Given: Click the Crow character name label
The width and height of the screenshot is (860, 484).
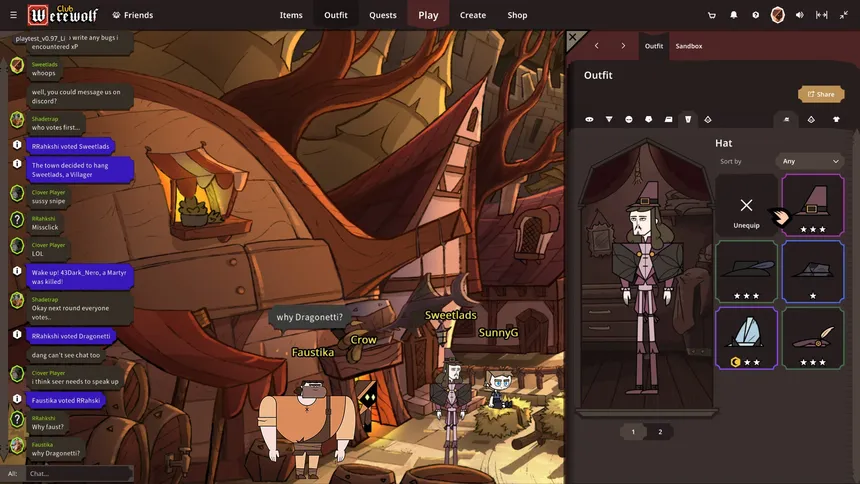Looking at the screenshot, I should pyautogui.click(x=364, y=340).
